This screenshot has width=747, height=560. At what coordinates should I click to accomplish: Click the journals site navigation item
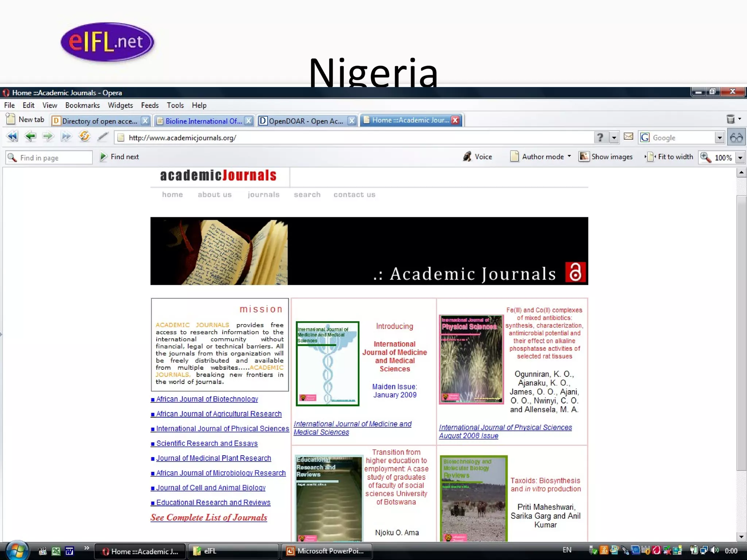pyautogui.click(x=263, y=195)
